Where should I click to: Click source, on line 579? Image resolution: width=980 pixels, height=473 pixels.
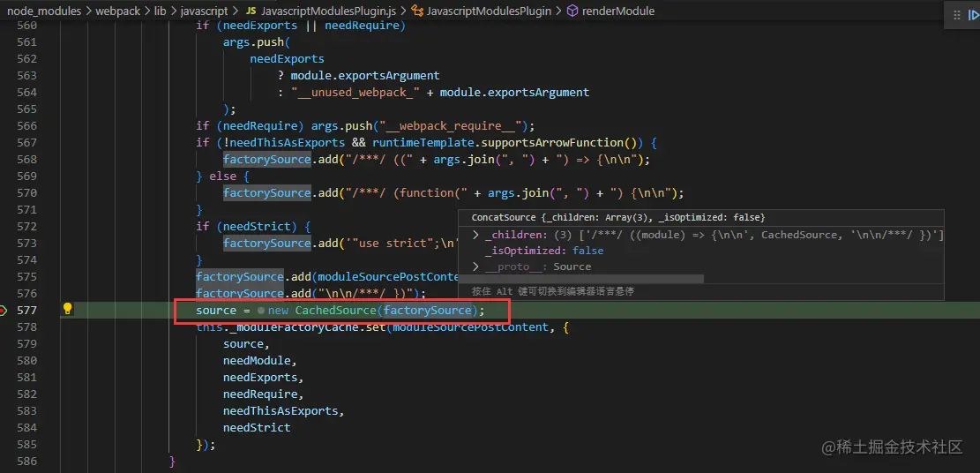click(x=246, y=343)
